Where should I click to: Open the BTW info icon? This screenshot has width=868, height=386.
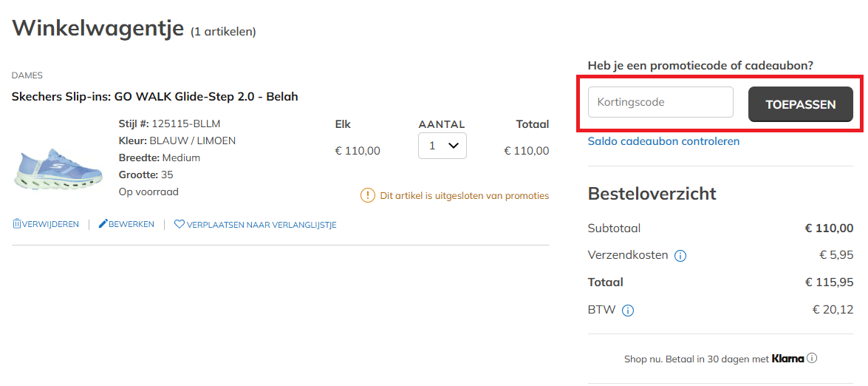pos(628,311)
